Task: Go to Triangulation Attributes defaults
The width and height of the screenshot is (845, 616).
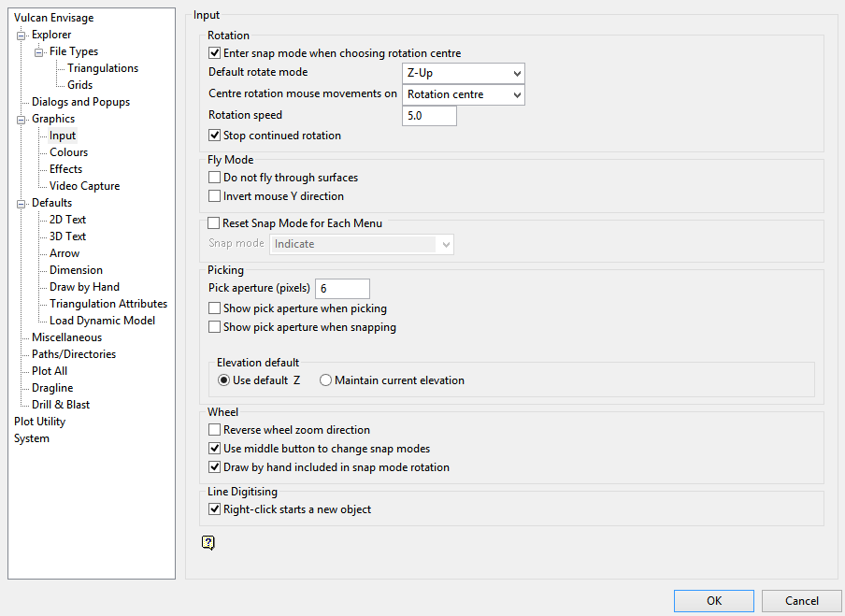Action: click(x=108, y=304)
